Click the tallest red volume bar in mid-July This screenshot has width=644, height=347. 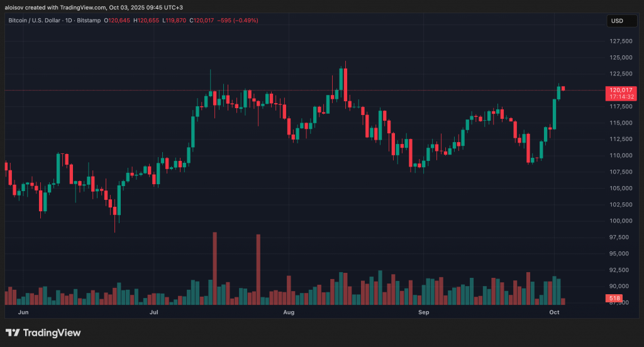pos(214,267)
